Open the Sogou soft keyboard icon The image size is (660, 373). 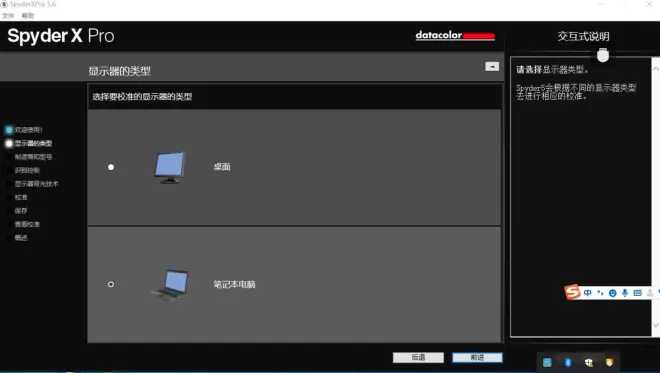(638, 293)
